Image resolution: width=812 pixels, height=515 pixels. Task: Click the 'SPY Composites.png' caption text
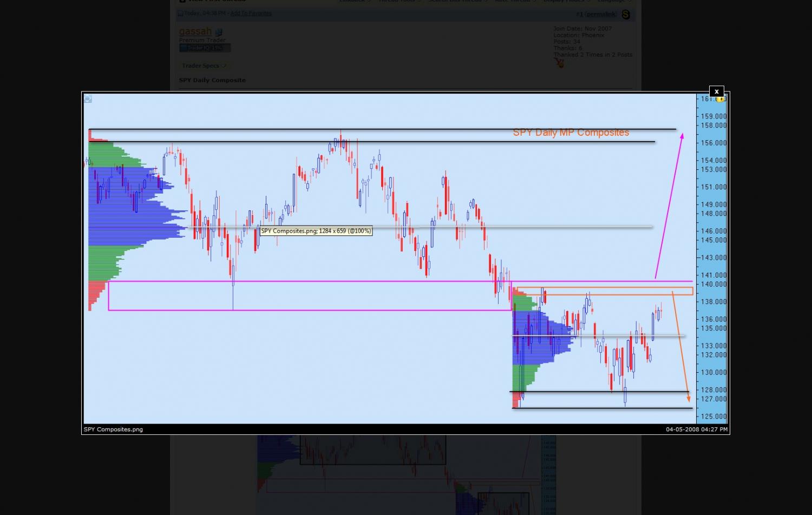(113, 430)
